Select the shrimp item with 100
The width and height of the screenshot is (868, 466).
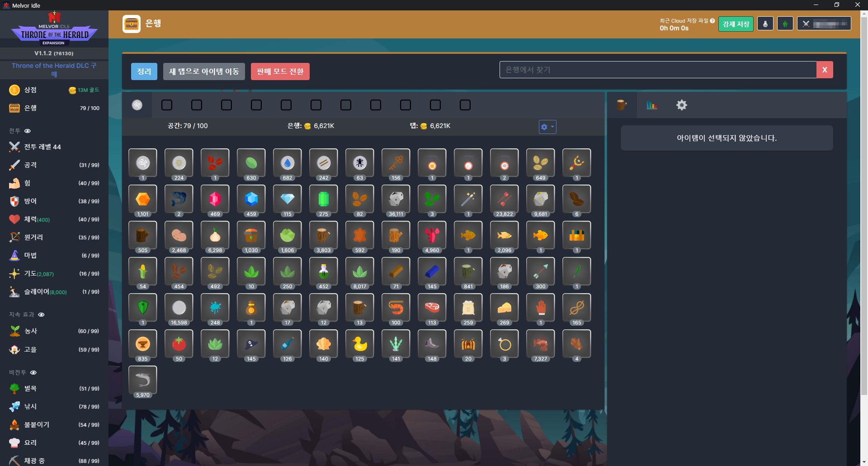tap(396, 308)
